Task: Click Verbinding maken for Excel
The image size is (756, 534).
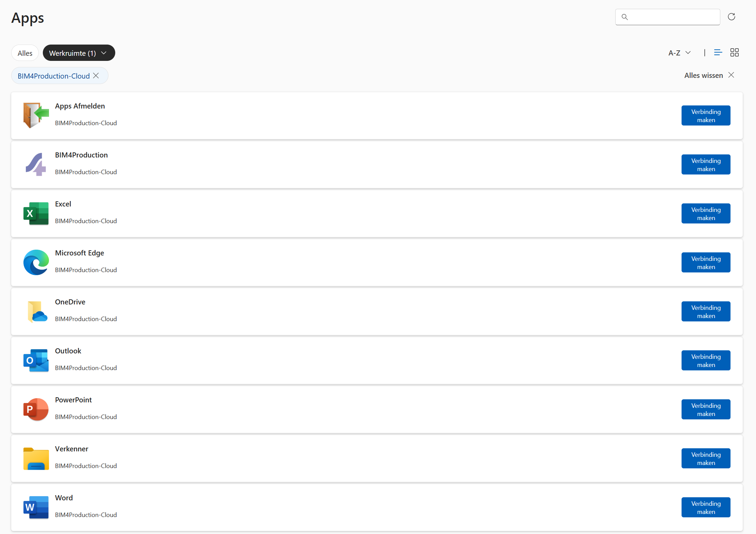Action: click(706, 213)
